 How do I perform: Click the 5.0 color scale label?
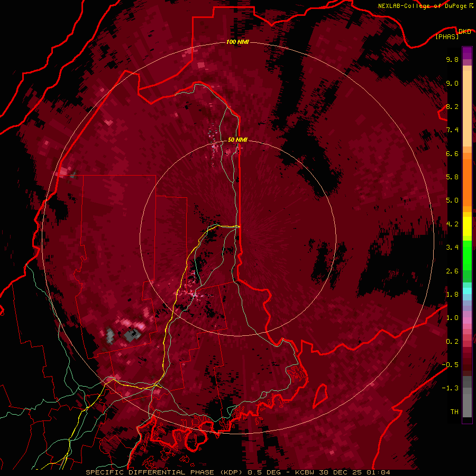452,200
